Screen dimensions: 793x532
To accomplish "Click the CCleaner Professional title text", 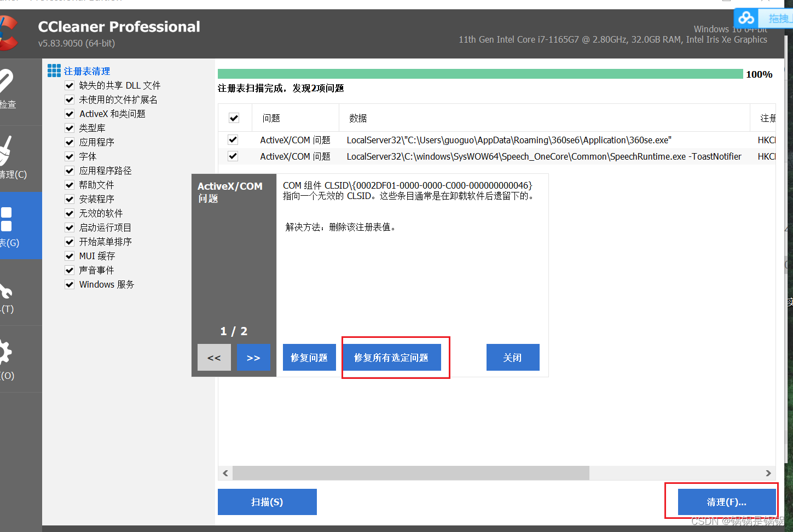I will click(x=119, y=27).
